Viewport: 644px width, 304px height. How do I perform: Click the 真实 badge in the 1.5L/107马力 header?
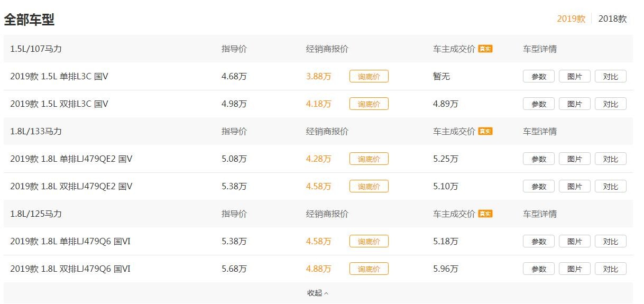(485, 49)
